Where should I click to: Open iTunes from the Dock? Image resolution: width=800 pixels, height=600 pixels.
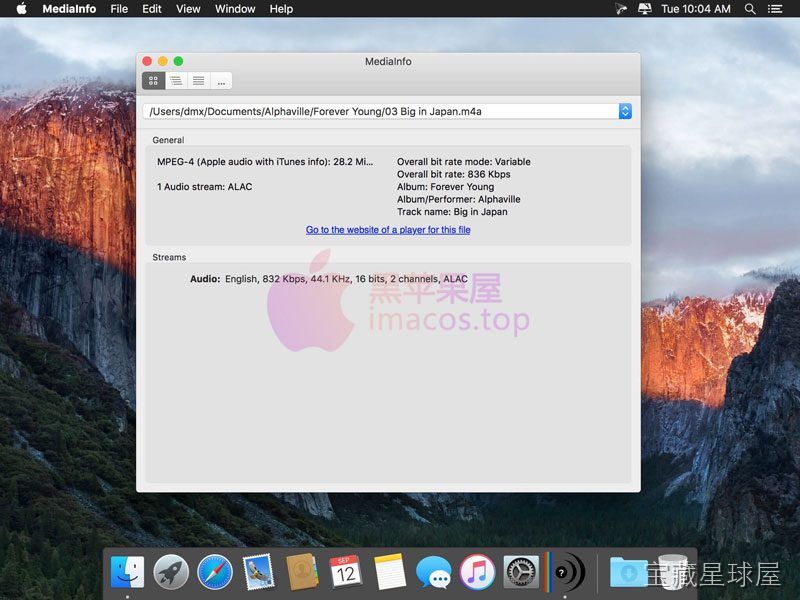click(477, 572)
